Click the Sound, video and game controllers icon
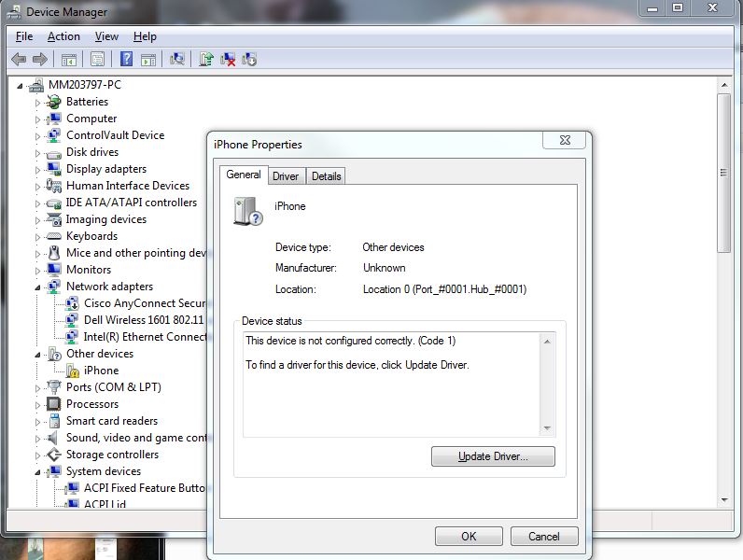 [53, 438]
